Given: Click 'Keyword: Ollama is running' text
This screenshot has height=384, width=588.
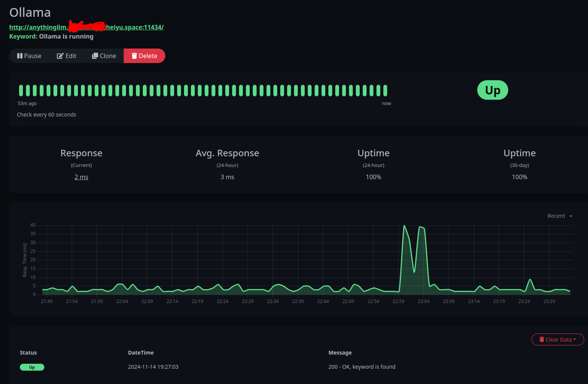Looking at the screenshot, I should point(51,36).
